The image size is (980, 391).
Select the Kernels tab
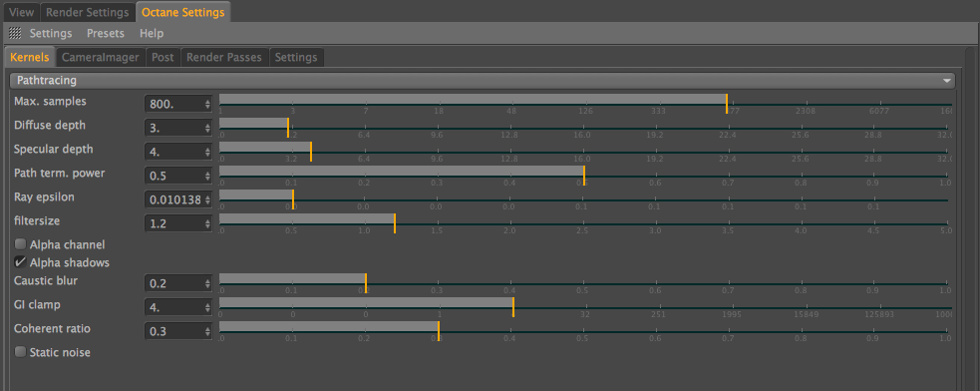pyautogui.click(x=29, y=57)
